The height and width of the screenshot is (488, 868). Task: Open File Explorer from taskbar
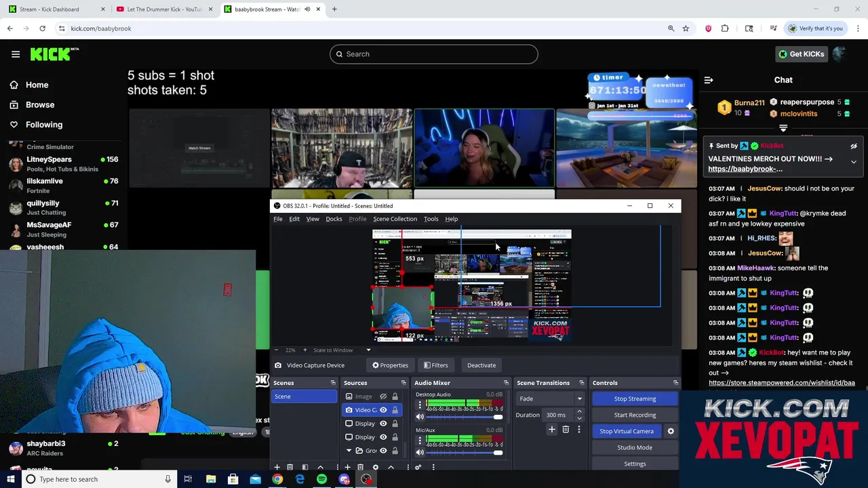[211, 479]
